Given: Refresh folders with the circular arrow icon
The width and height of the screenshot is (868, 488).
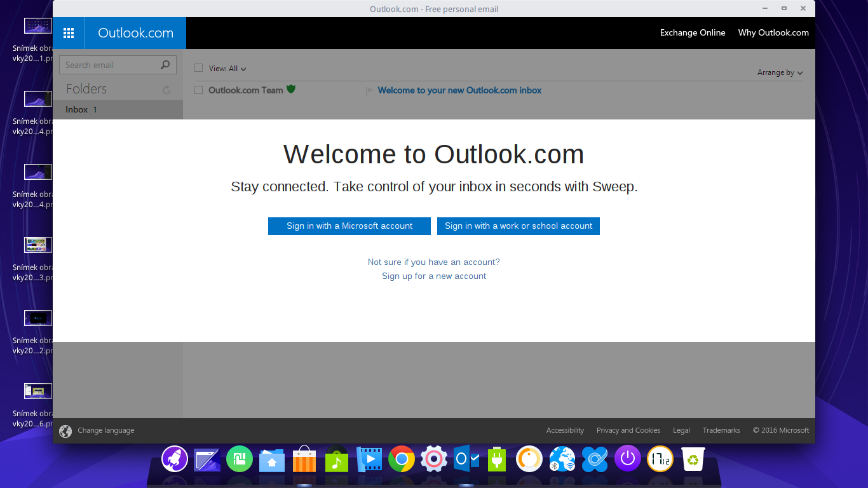Looking at the screenshot, I should click(166, 90).
